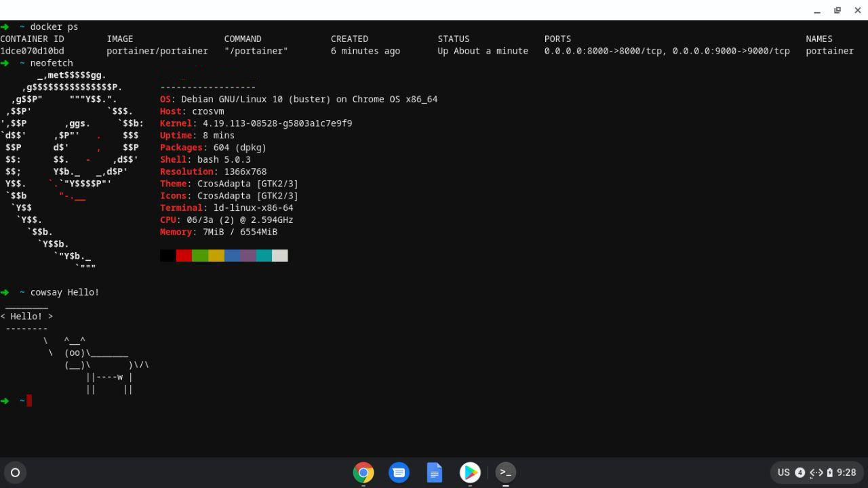This screenshot has height=488, width=868.
Task: Click container name portainer under NAMES
Action: pyautogui.click(x=830, y=51)
